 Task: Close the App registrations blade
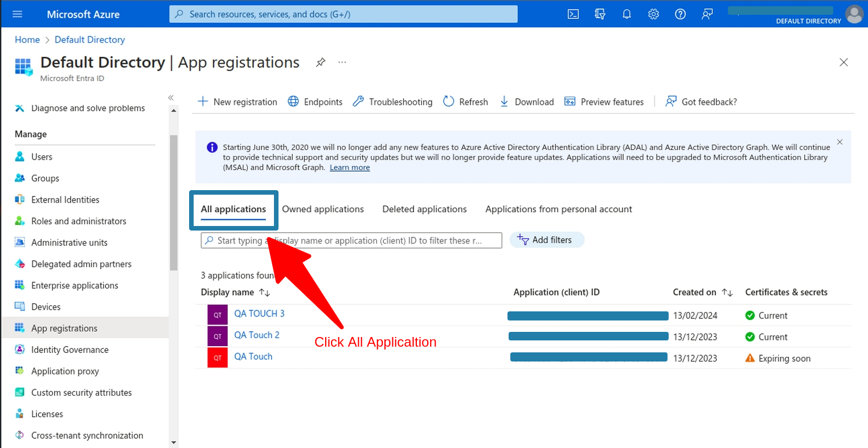coord(844,62)
